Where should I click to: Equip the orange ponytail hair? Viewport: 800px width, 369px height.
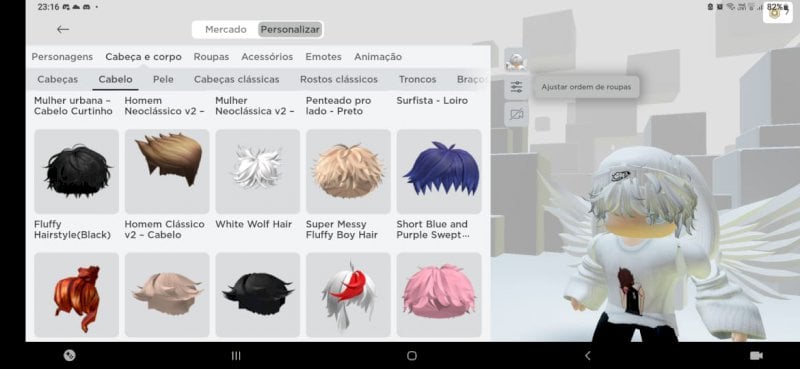coord(77,294)
